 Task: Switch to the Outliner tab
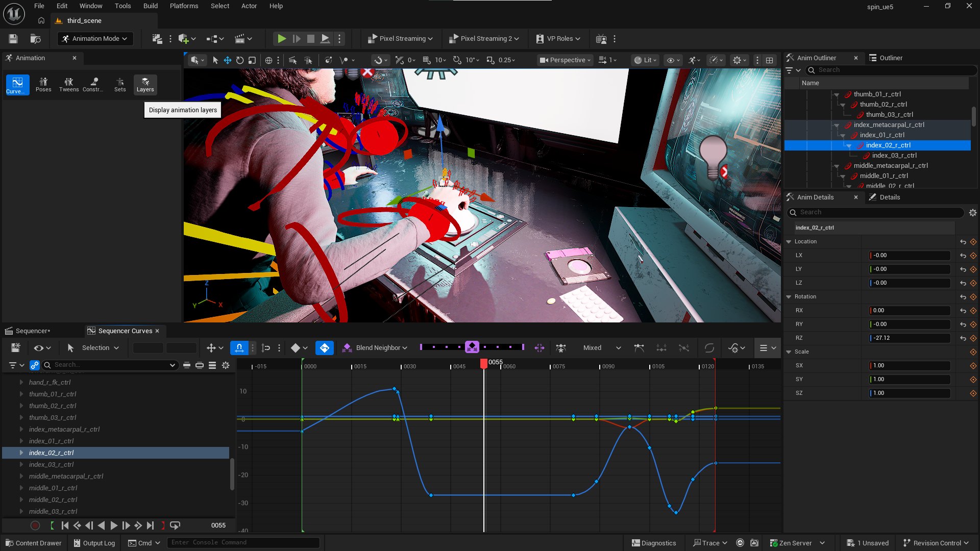[x=891, y=58]
